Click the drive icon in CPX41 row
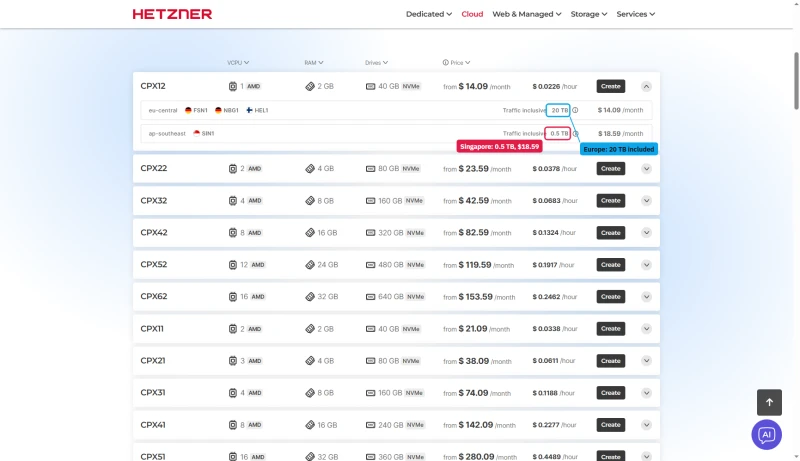Image resolution: width=800 pixels, height=461 pixels. pyautogui.click(x=370, y=425)
